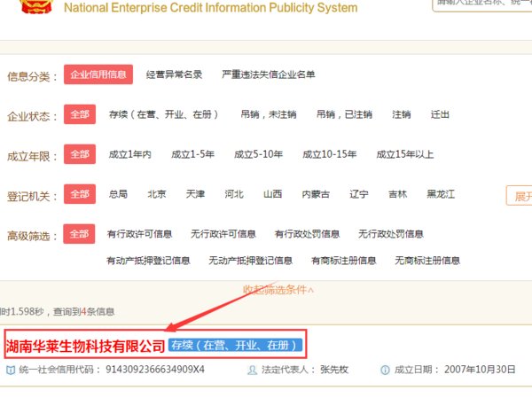Screen dimensions: 532x398
Task: Select 严重违法失信企业名单 category filter
Action: coord(269,74)
